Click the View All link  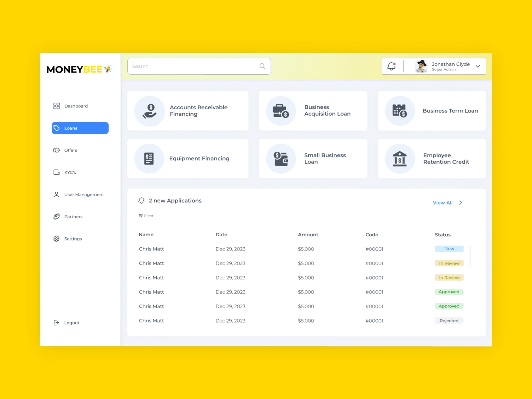tap(443, 203)
